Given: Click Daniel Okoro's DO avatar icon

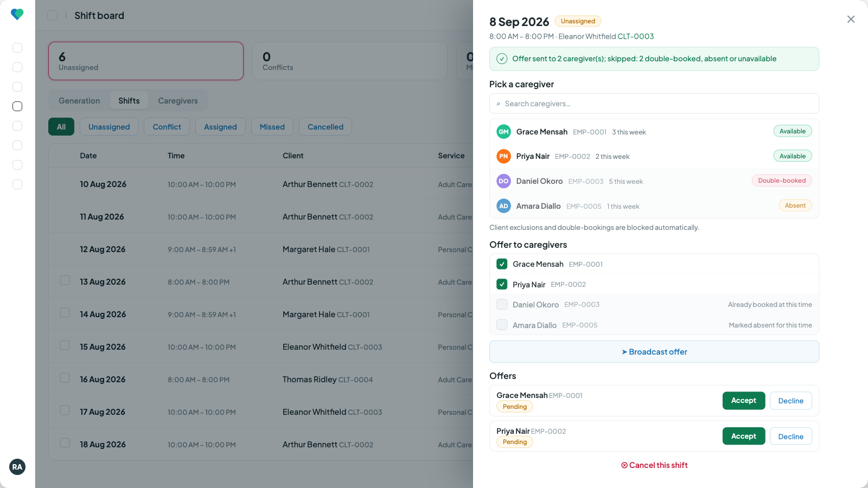Looking at the screenshot, I should pos(503,181).
